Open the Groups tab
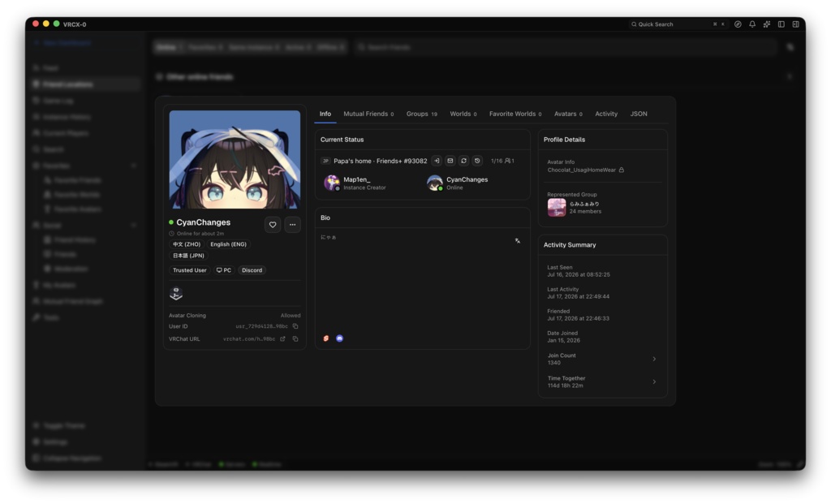 [x=422, y=114]
